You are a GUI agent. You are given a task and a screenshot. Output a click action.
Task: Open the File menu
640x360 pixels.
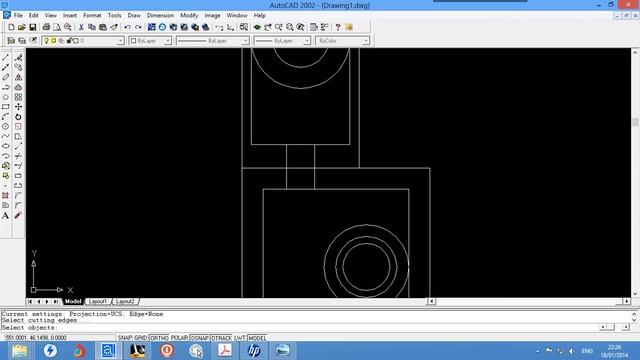tap(18, 16)
